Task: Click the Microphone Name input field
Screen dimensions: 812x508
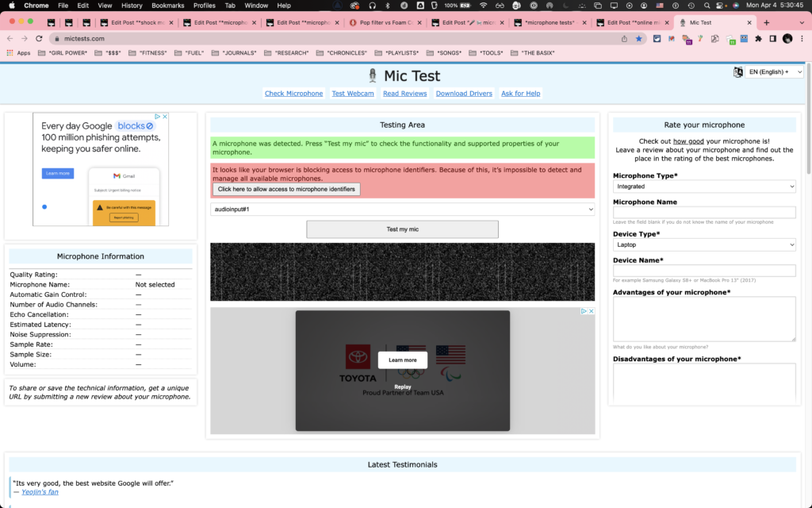Action: coord(704,212)
